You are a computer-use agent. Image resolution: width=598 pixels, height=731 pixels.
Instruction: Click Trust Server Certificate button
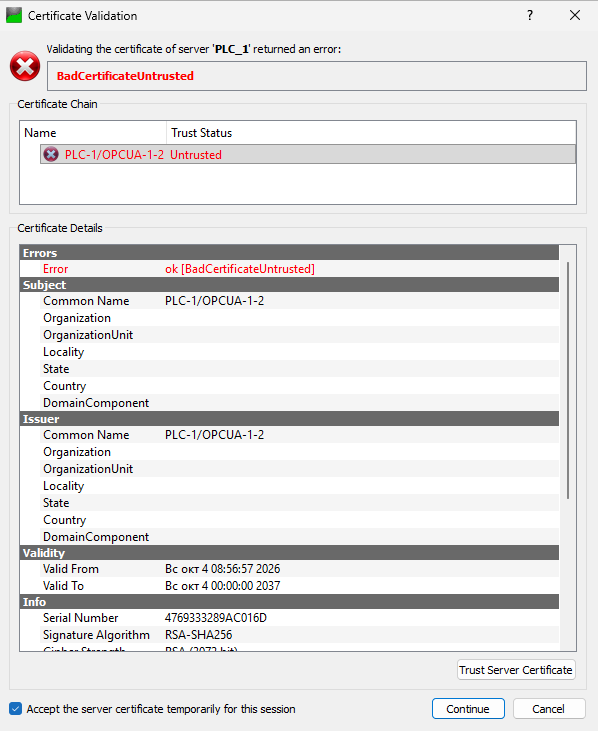pos(516,670)
